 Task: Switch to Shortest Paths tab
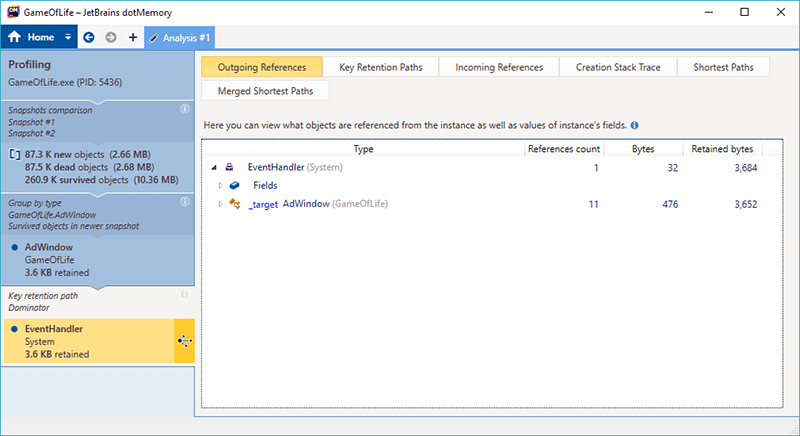coord(723,67)
